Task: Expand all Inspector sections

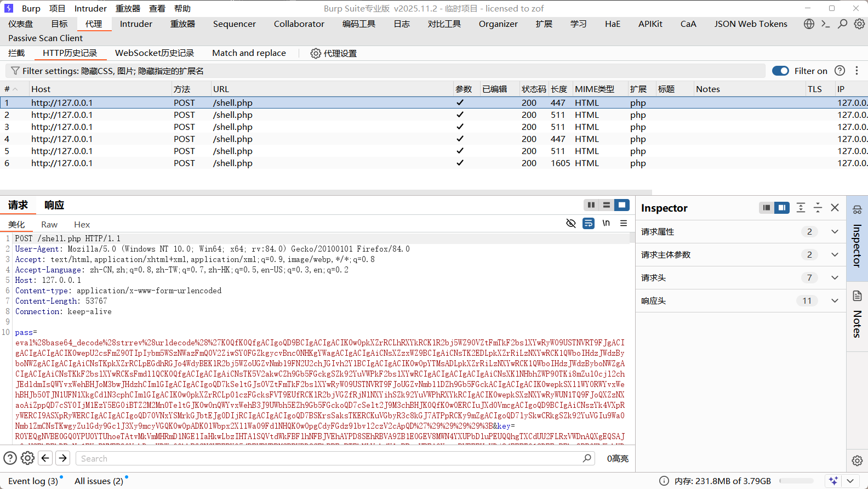Action: (801, 208)
